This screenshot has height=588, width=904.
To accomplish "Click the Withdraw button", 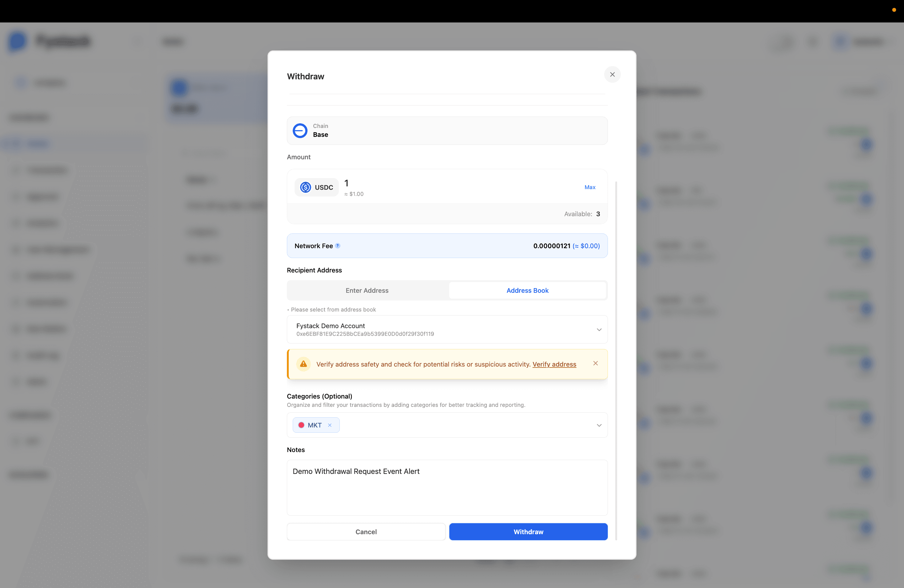I will 528,532.
